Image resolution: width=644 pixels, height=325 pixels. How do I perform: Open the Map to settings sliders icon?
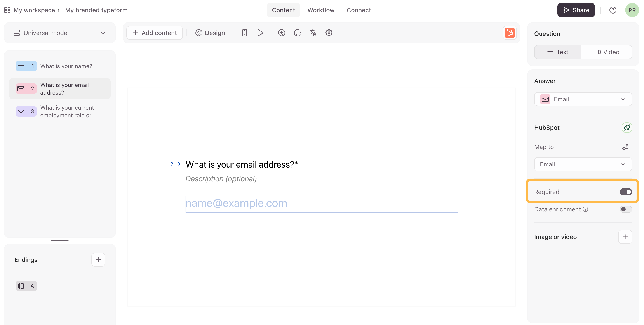(625, 147)
